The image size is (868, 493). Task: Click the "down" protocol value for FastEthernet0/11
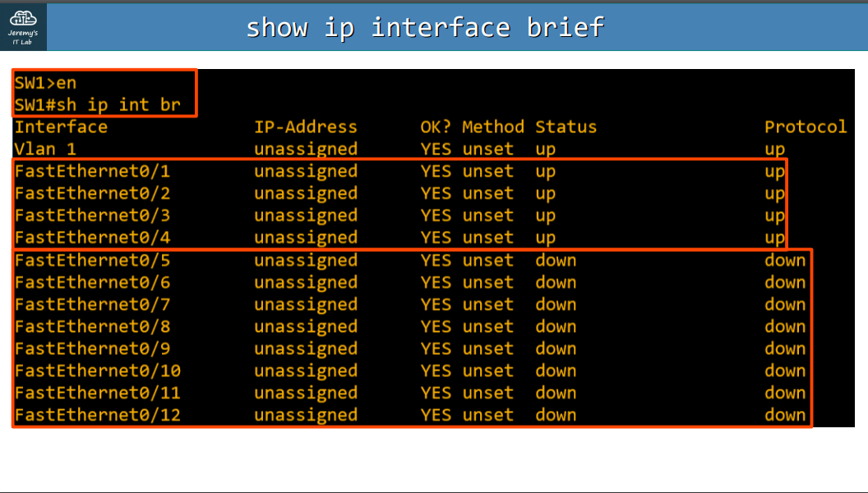(x=785, y=394)
